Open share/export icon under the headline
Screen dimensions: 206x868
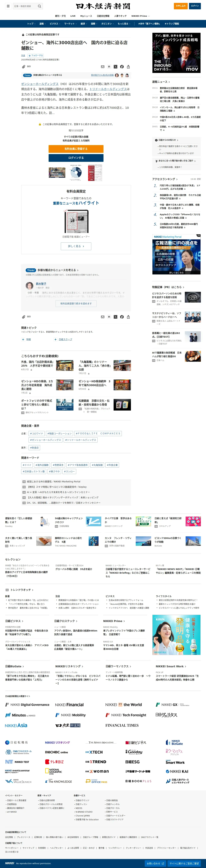[x=128, y=67]
